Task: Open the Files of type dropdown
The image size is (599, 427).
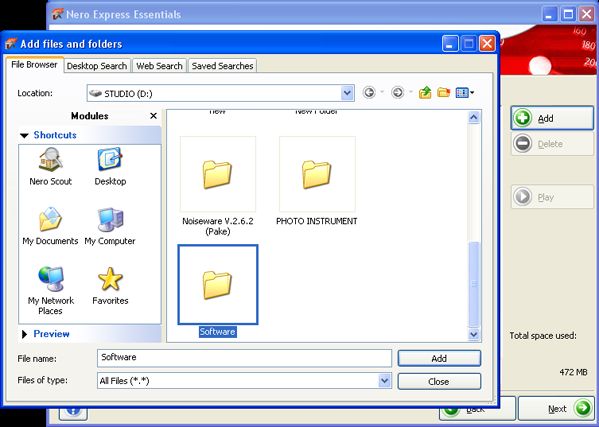Action: click(x=385, y=381)
